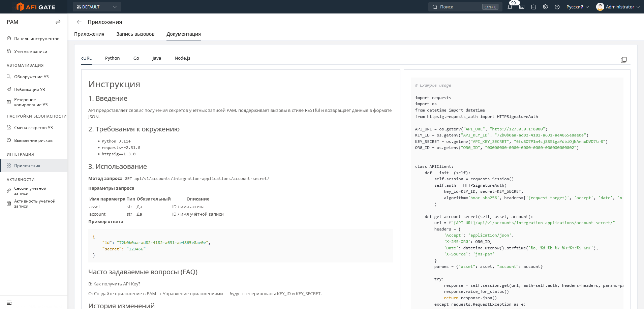Open Учетные записи in the sidebar
This screenshot has height=309, width=644.
pyautogui.click(x=34, y=52)
